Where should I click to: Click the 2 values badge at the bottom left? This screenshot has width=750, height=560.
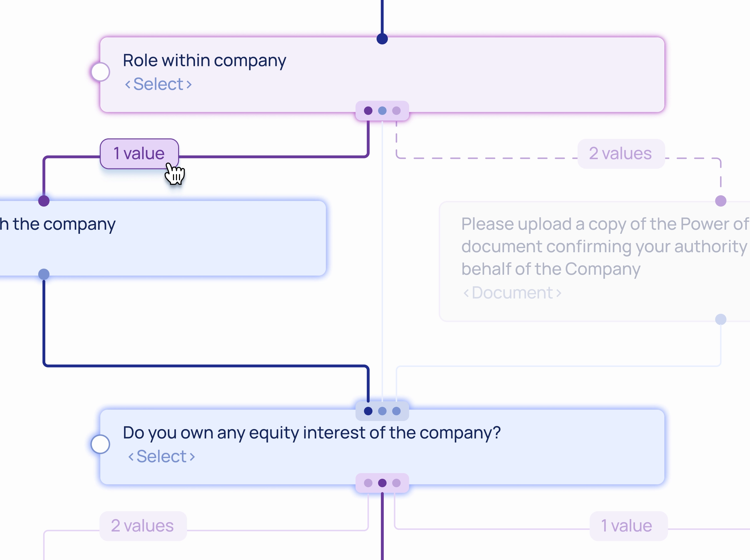[x=142, y=525]
